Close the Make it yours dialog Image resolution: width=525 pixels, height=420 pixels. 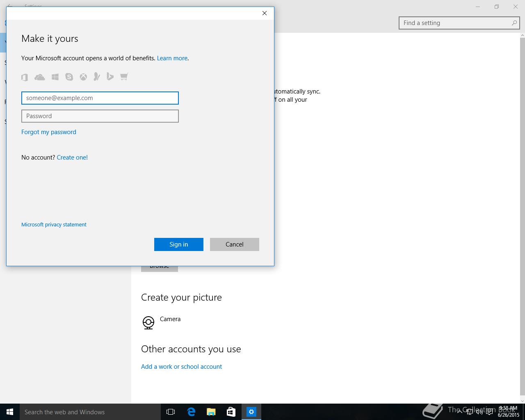pyautogui.click(x=265, y=13)
